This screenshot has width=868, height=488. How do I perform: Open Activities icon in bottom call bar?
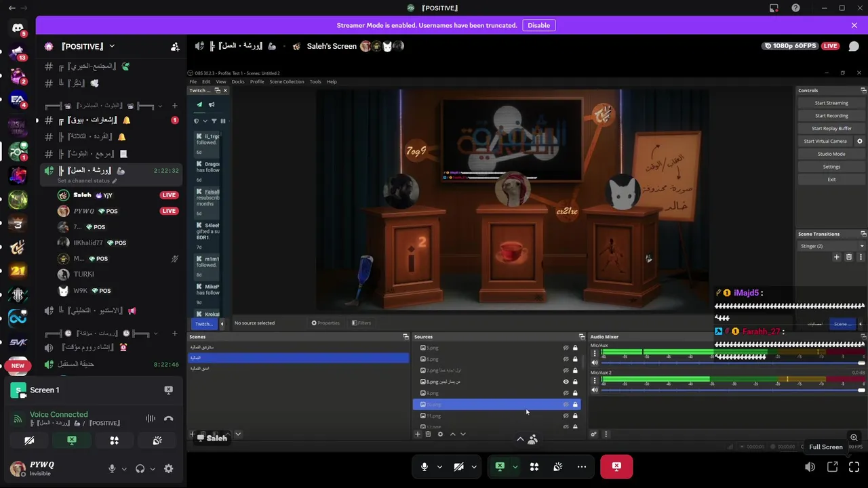pyautogui.click(x=534, y=466)
